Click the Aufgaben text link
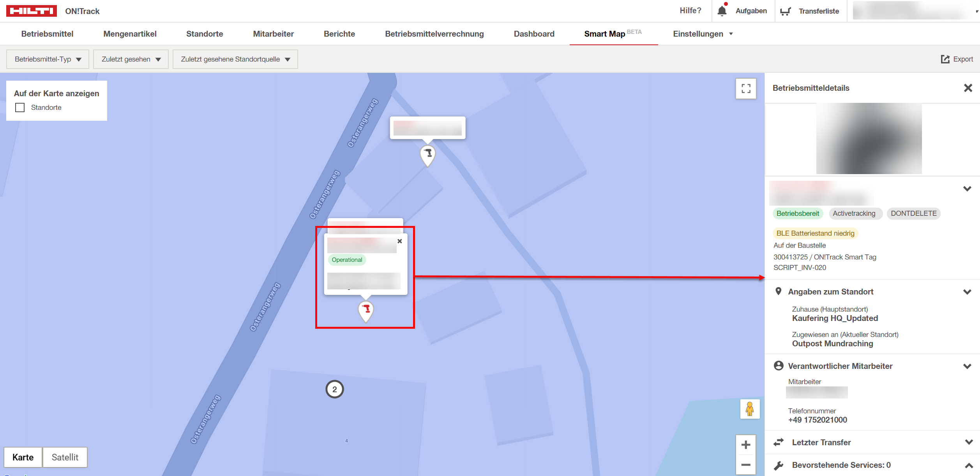Viewport: 980px width, 476px height. tap(751, 11)
